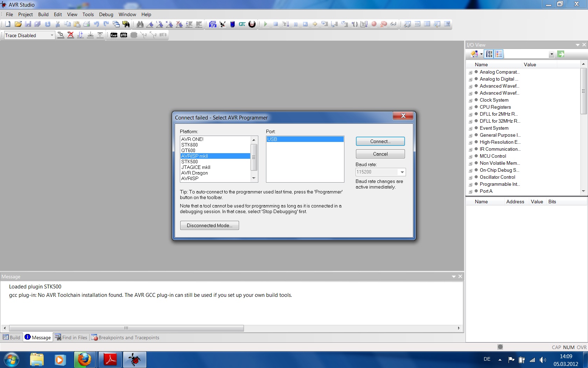Expand the Event System tree node
This screenshot has height=368, width=588.
coord(470,129)
